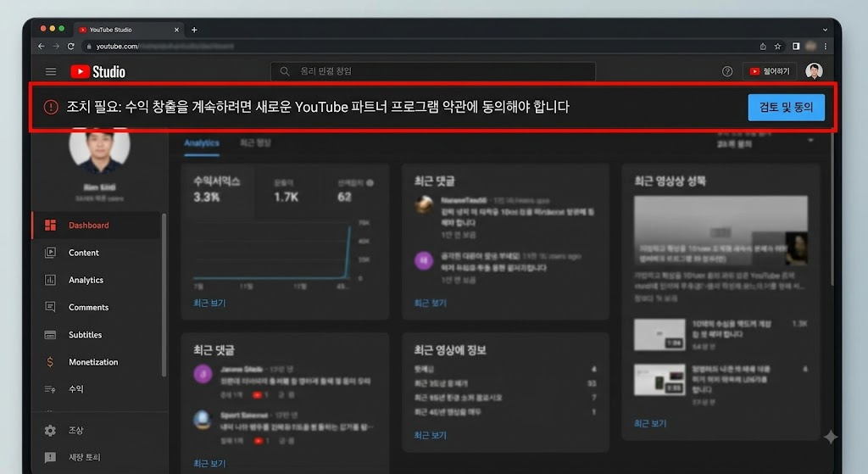Click the channel profile picture
This screenshot has width=868, height=474.
(x=100, y=148)
